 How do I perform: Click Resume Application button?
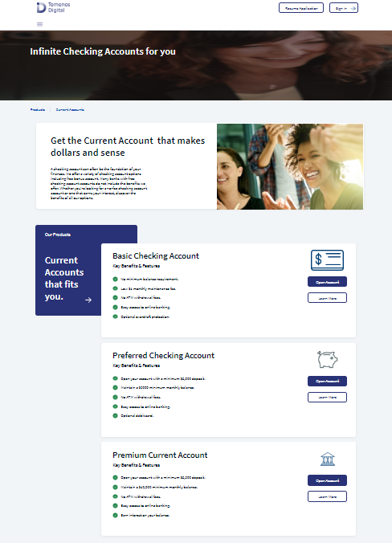coord(301,8)
